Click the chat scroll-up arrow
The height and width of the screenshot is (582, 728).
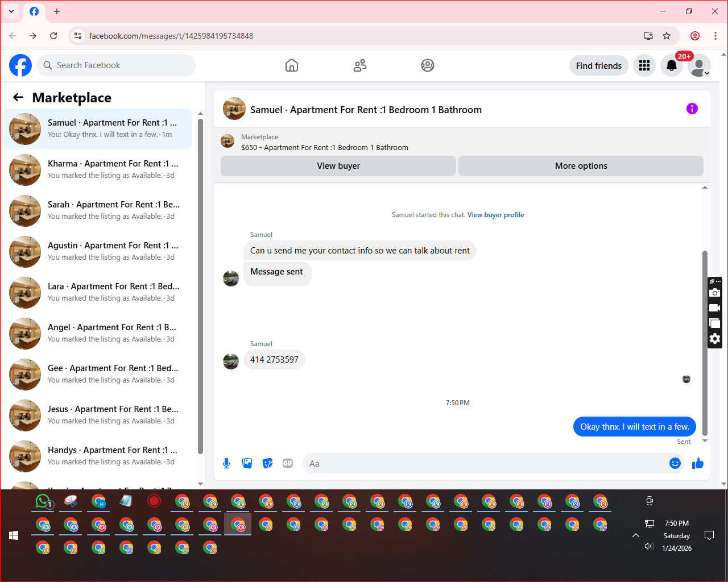point(705,188)
